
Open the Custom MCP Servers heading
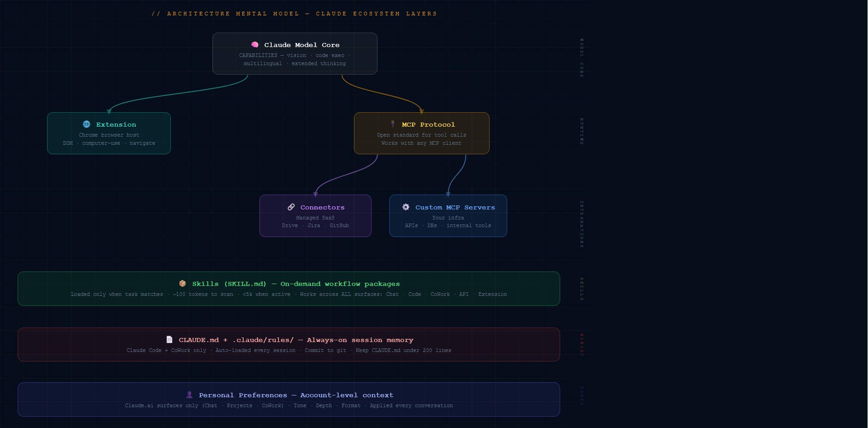click(455, 207)
